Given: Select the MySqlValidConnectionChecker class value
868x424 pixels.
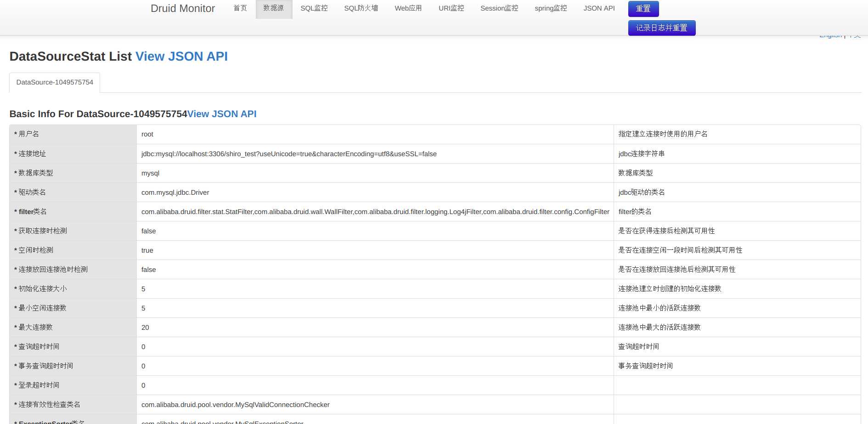Looking at the screenshot, I should pos(235,405).
